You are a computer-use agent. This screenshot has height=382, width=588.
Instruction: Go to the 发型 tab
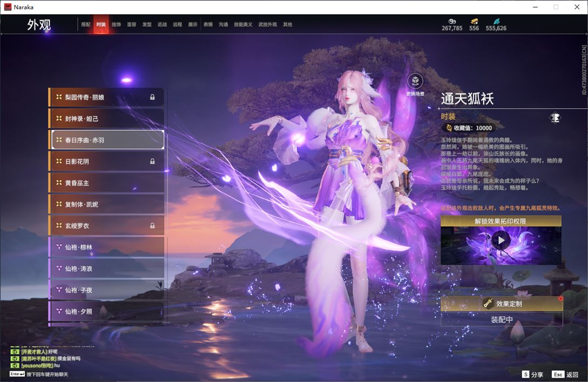[147, 24]
